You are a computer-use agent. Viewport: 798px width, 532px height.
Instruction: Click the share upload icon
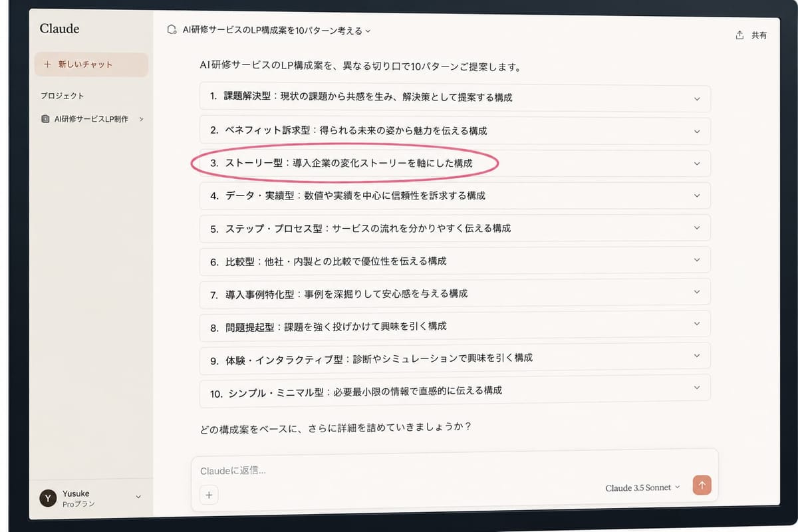coord(739,35)
